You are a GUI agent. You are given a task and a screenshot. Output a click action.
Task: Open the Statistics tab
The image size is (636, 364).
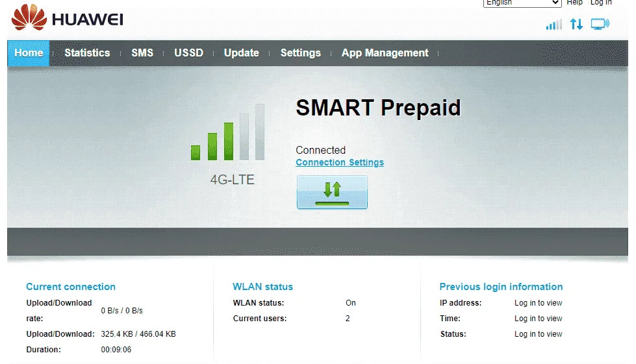(87, 53)
